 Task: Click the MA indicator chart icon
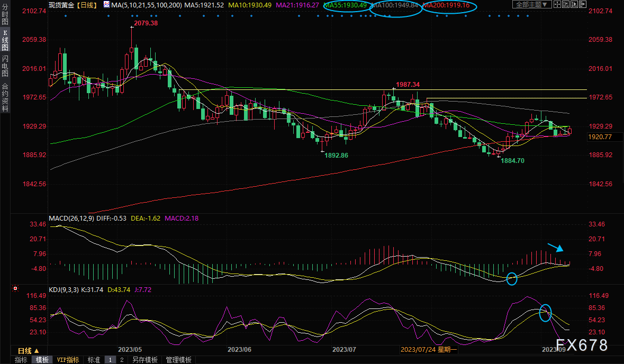click(x=106, y=5)
